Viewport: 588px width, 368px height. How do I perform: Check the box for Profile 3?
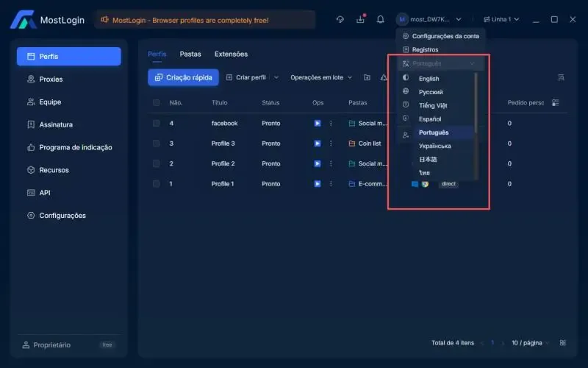[157, 144]
